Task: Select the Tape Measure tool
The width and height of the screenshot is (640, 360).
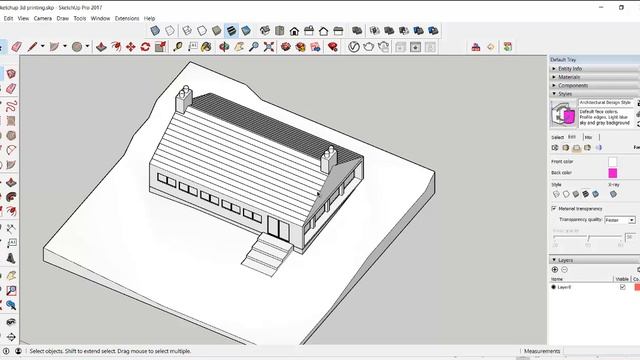Action: pos(178,47)
